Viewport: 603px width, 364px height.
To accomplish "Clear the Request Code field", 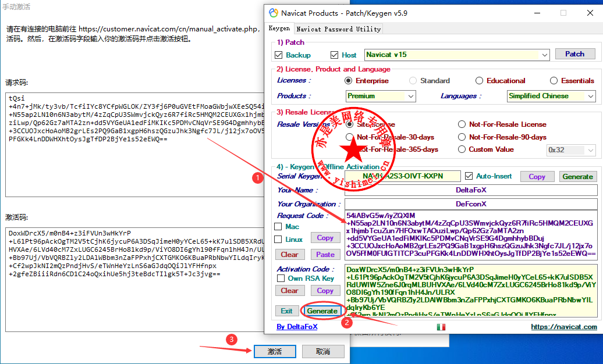I will coord(290,255).
